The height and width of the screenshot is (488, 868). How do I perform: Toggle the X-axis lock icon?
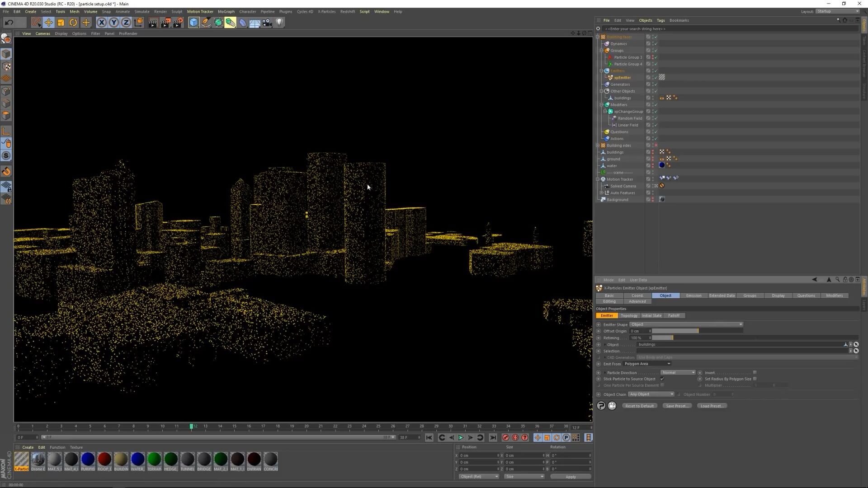point(102,22)
